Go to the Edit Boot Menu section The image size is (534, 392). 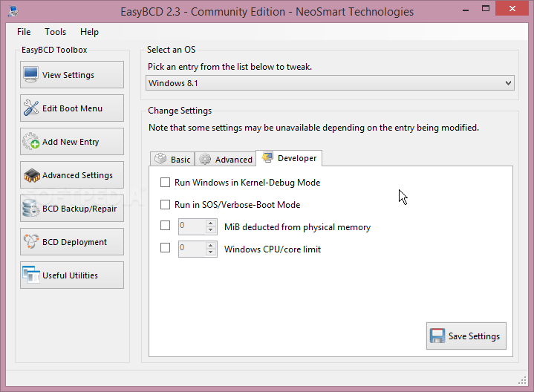72,108
